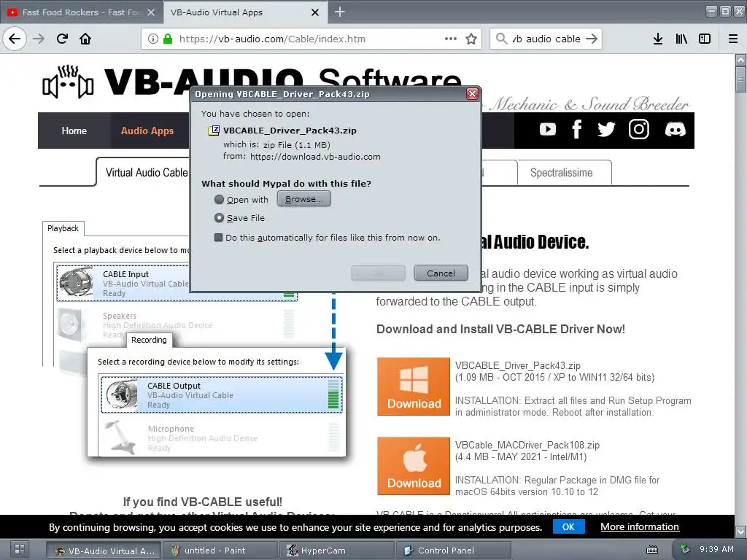Open the downloads arrow in toolbar
The image size is (747, 560).
click(x=658, y=39)
